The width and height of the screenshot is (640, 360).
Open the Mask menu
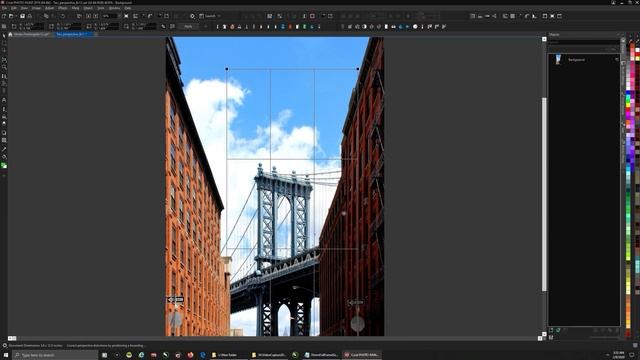76,8
